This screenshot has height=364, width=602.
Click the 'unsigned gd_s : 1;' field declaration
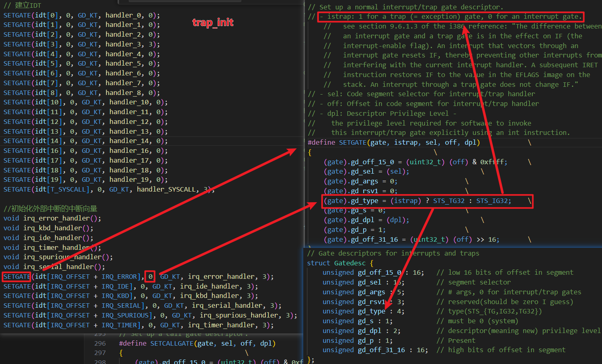click(357, 321)
